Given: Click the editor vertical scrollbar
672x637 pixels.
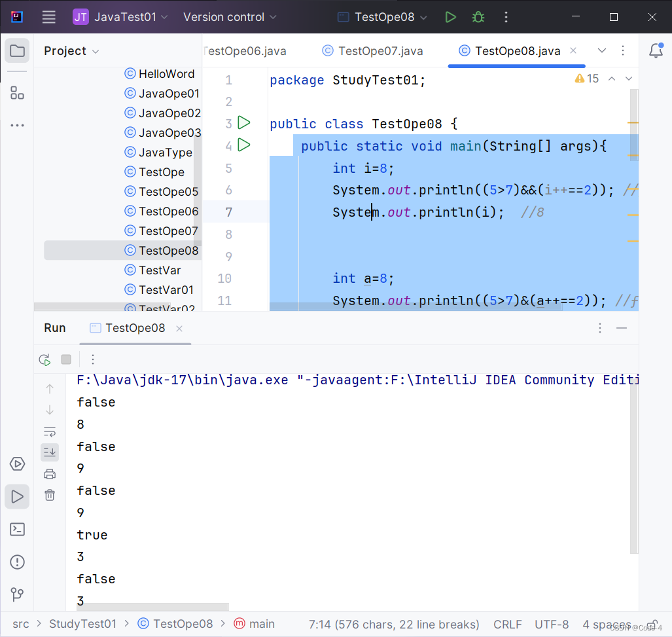Looking at the screenshot, I should coord(634,125).
